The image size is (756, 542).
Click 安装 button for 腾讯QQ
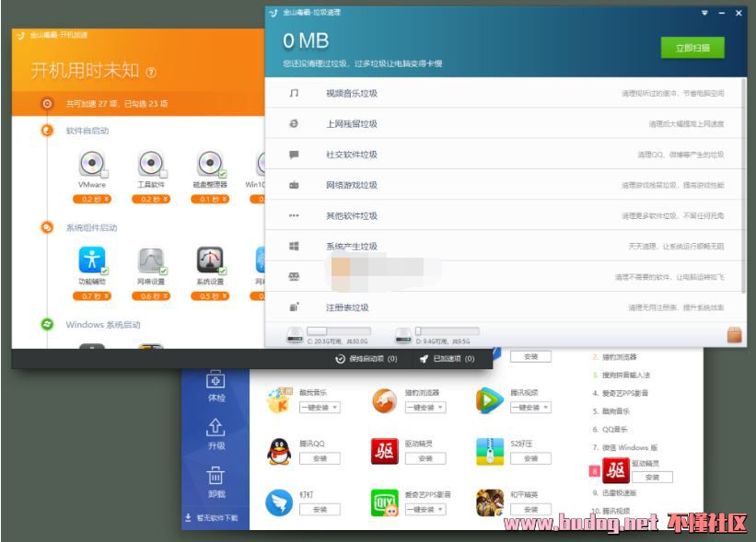point(320,458)
